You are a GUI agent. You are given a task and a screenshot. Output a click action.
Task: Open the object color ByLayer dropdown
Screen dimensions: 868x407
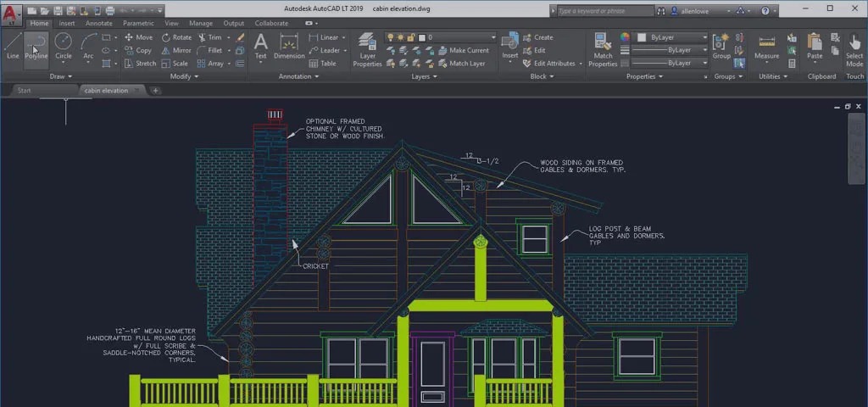click(x=671, y=38)
